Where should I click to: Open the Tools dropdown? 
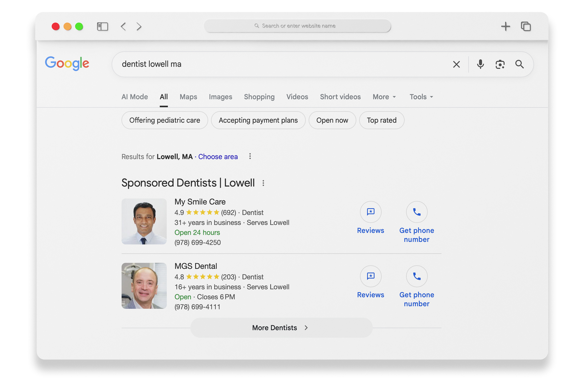(x=421, y=97)
